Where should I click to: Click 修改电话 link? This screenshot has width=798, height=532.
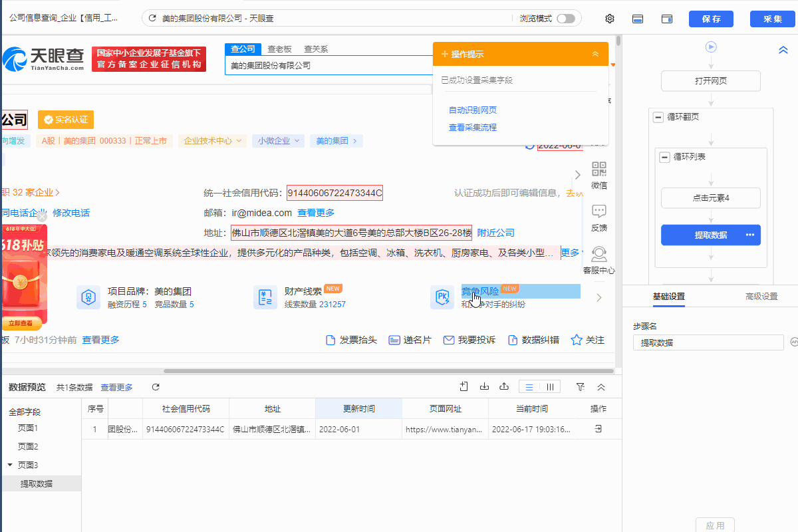click(71, 213)
